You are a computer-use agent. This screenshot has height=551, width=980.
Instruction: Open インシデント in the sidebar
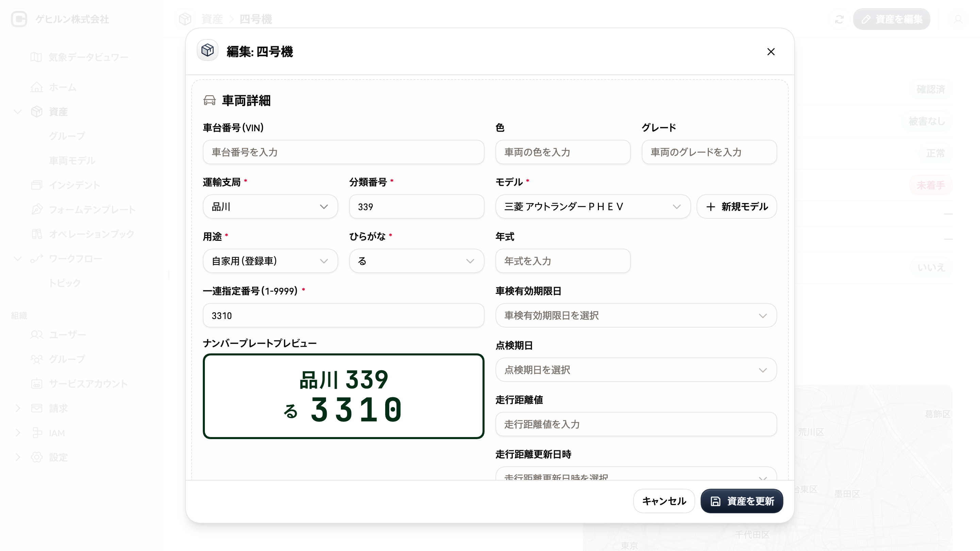74,185
